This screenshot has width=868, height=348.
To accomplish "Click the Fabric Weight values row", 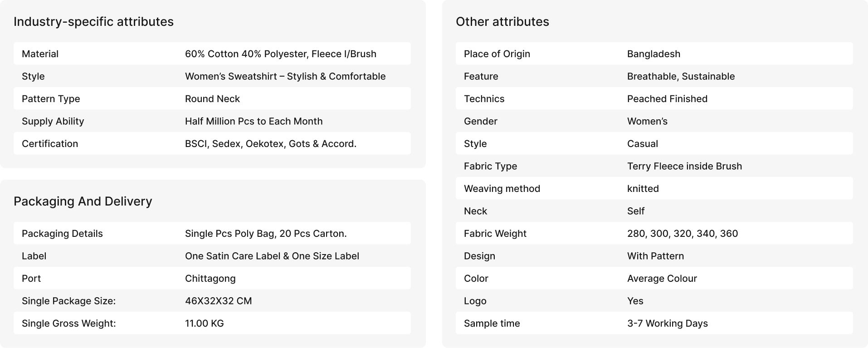I will 654,233.
